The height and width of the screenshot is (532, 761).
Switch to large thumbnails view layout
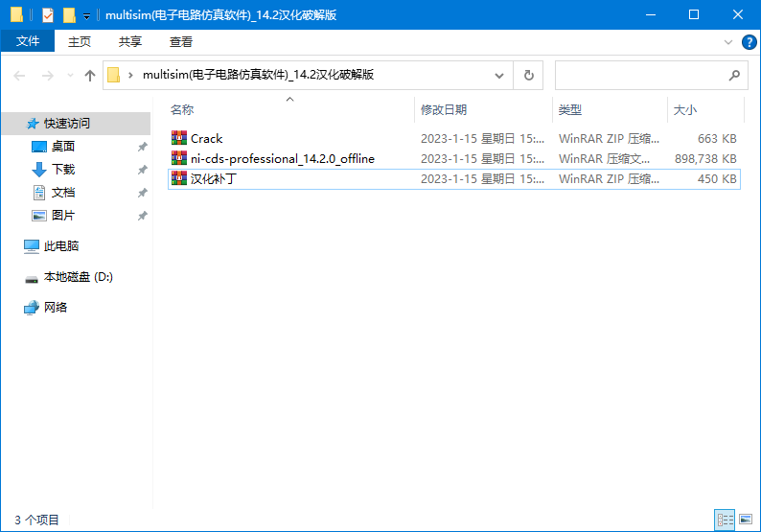pyautogui.click(x=746, y=520)
